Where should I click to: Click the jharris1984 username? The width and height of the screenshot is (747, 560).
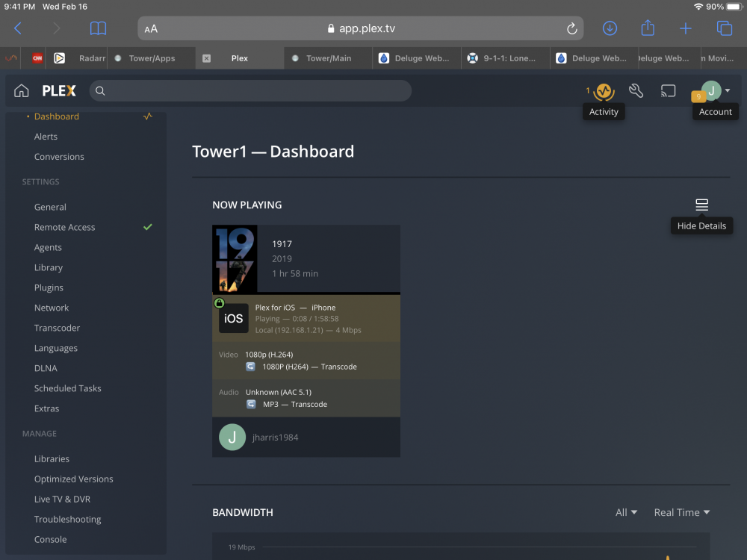point(275,437)
